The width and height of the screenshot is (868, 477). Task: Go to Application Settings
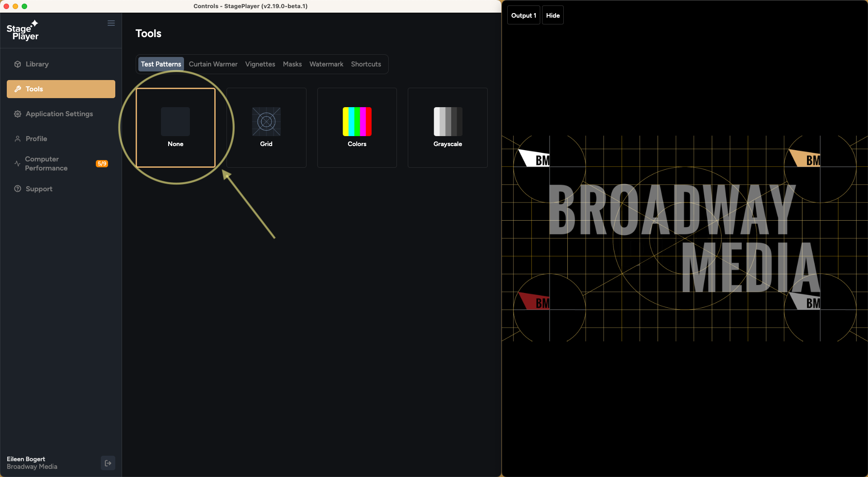click(61, 114)
